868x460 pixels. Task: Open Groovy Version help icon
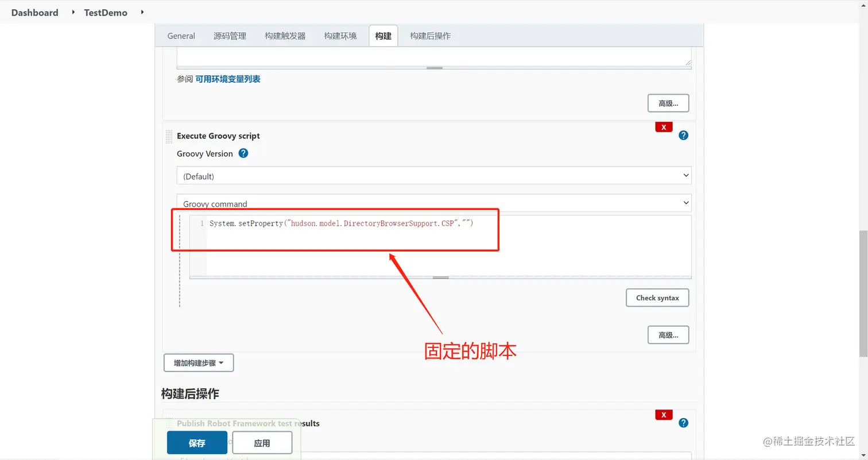(243, 153)
